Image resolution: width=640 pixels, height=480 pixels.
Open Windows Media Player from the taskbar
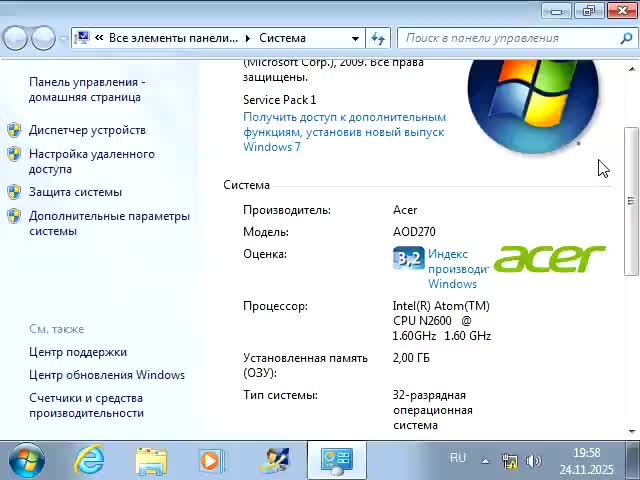coord(211,460)
